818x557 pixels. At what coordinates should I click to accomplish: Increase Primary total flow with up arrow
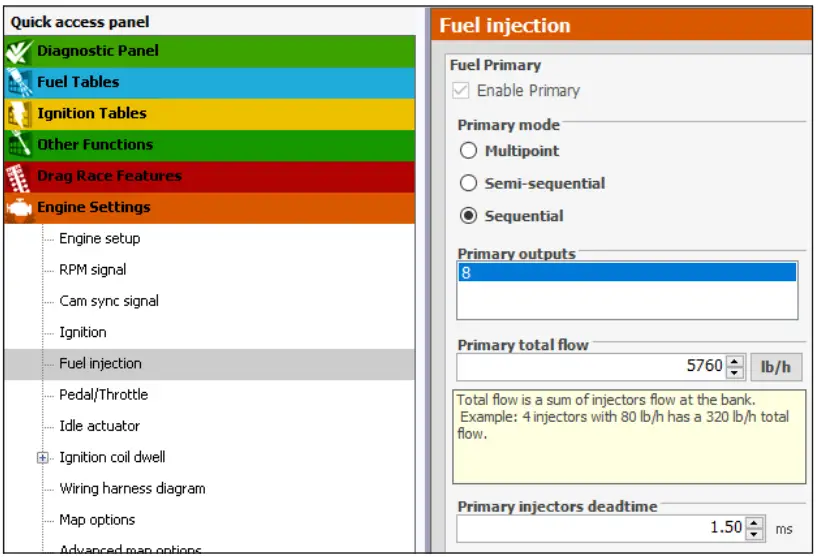click(x=736, y=361)
